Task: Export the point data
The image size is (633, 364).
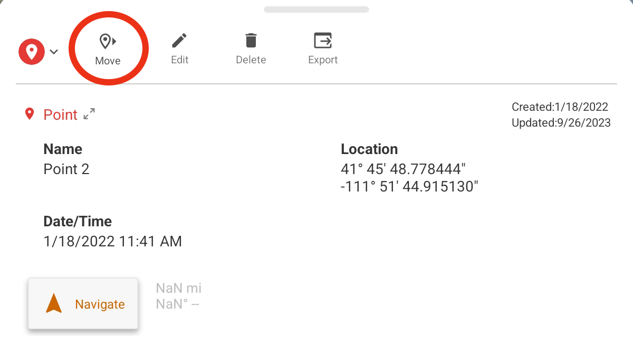Action: tap(323, 49)
